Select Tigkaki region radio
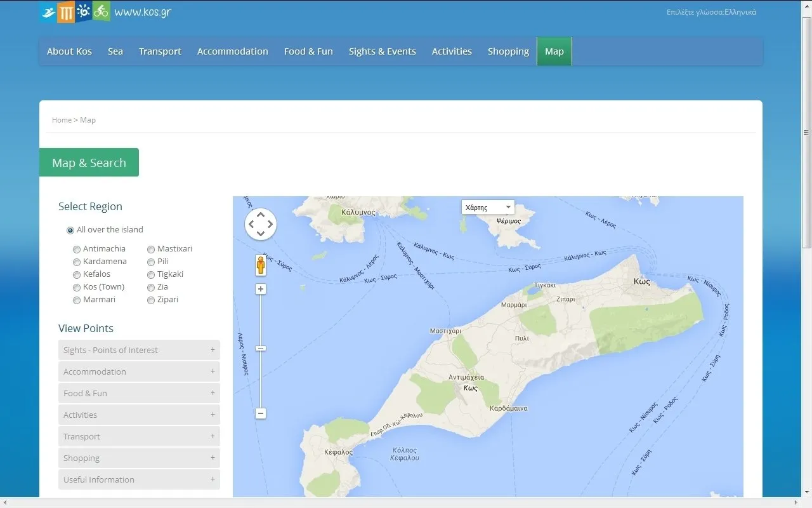812x508 pixels. click(x=151, y=274)
